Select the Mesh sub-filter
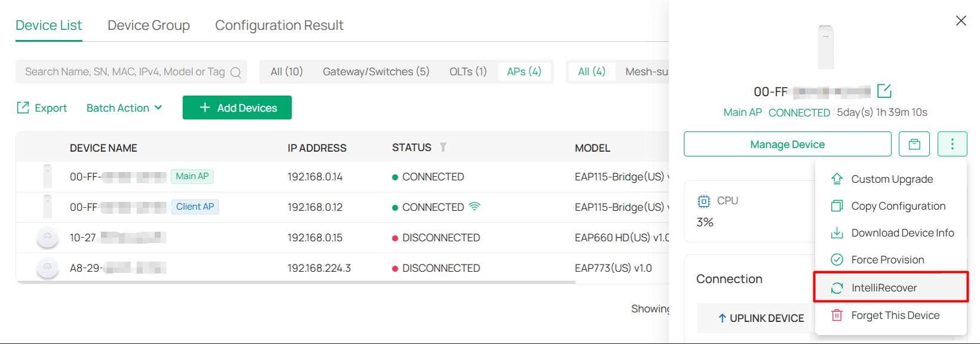 (647, 72)
